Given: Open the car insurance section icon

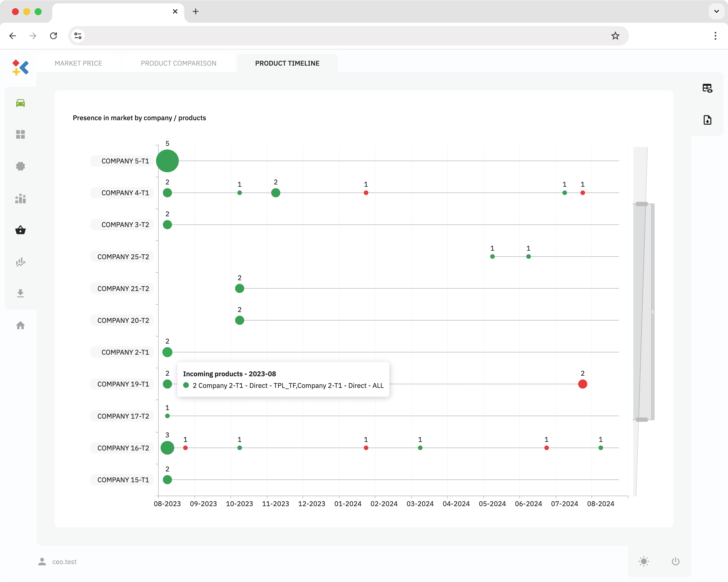Looking at the screenshot, I should (20, 103).
